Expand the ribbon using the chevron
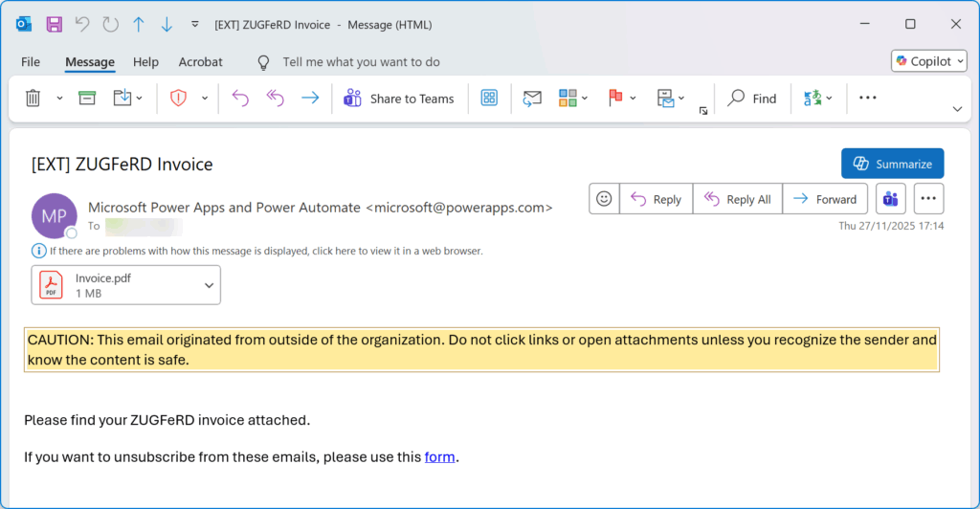The image size is (980, 509). [x=957, y=109]
